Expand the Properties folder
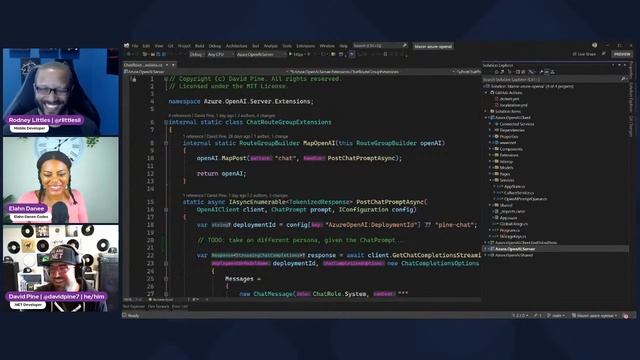Screen dimensions: 640x360 pos(491,136)
